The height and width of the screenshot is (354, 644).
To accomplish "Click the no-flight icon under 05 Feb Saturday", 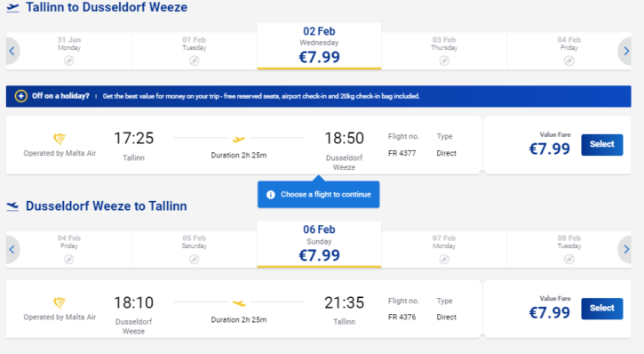I will (x=195, y=260).
